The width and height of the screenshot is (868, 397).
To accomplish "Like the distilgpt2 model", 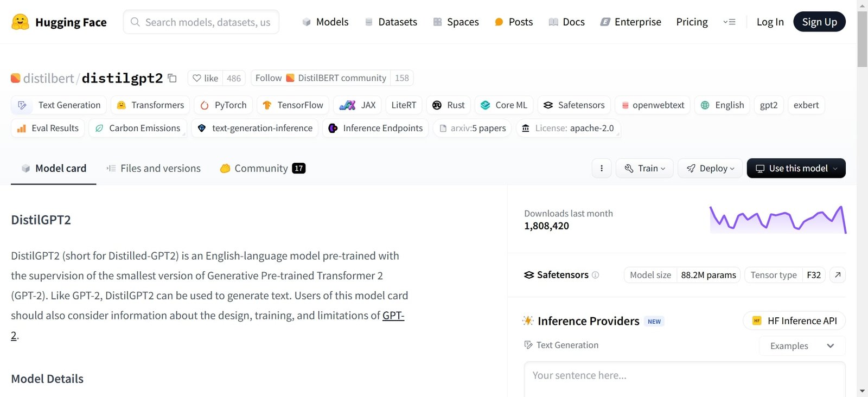I will pos(206,78).
